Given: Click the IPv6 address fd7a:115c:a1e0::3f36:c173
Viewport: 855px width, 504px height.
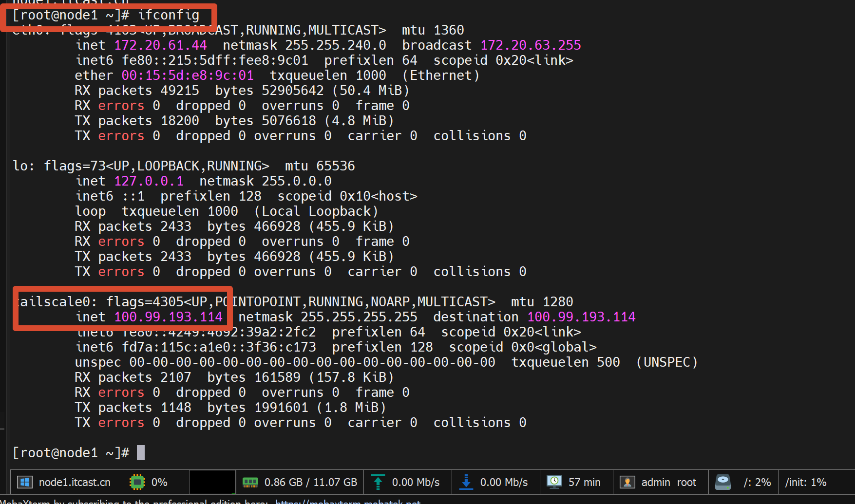Looking at the screenshot, I should pos(219,347).
